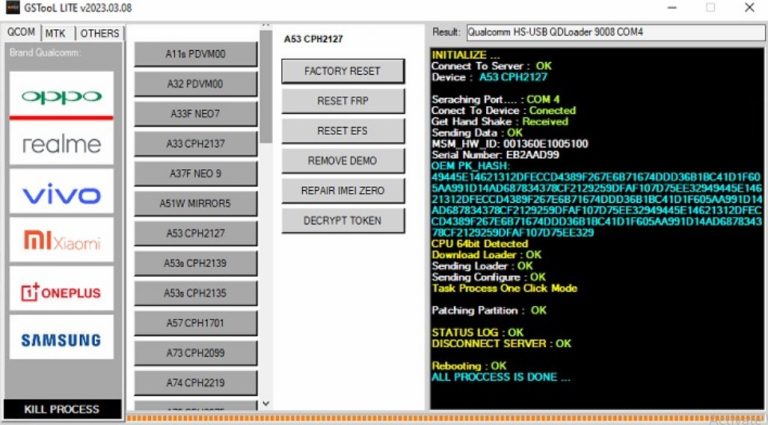This screenshot has width=768, height=425.
Task: Click the 'MSM_HW_ID: 001360E1005100' log line
Action: [x=509, y=143]
